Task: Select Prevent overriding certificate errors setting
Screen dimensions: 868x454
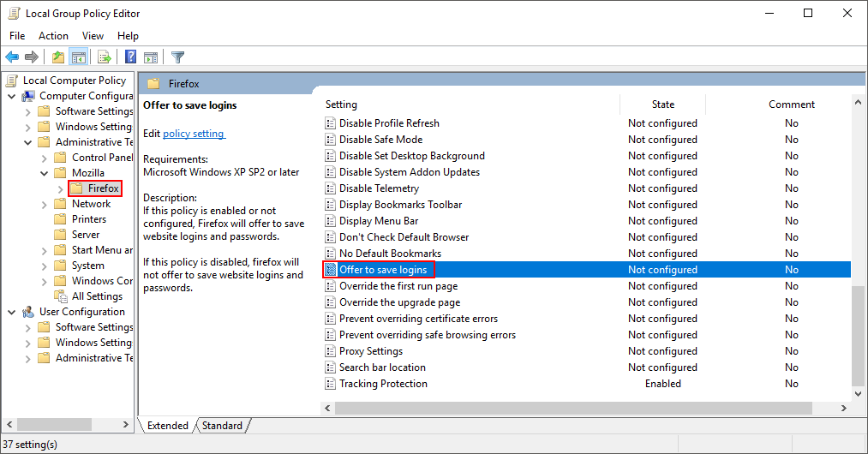Action: 418,319
